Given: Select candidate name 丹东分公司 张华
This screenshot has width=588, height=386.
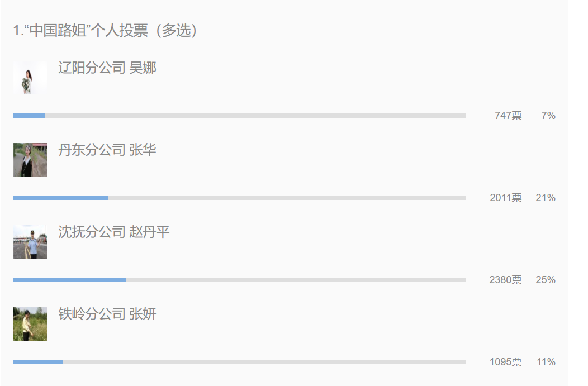Looking at the screenshot, I should click(x=107, y=150).
